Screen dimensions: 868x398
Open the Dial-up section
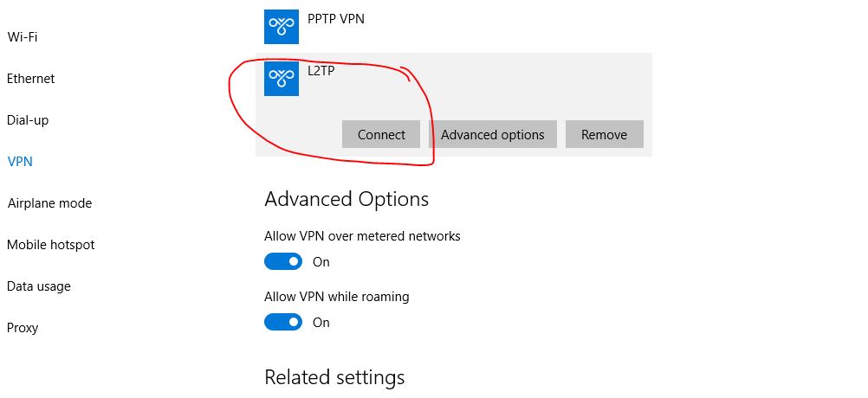click(28, 120)
